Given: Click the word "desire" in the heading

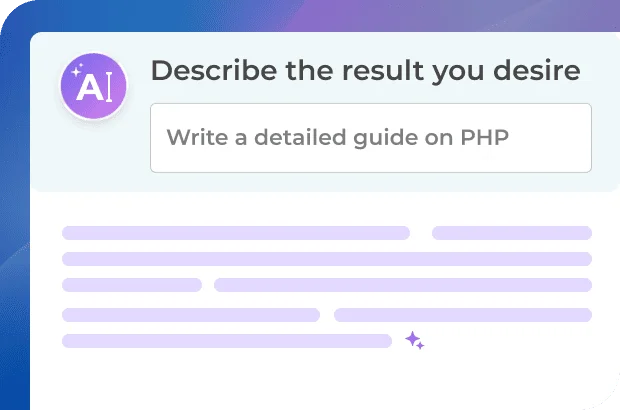Looking at the screenshot, I should pyautogui.click(x=539, y=71).
